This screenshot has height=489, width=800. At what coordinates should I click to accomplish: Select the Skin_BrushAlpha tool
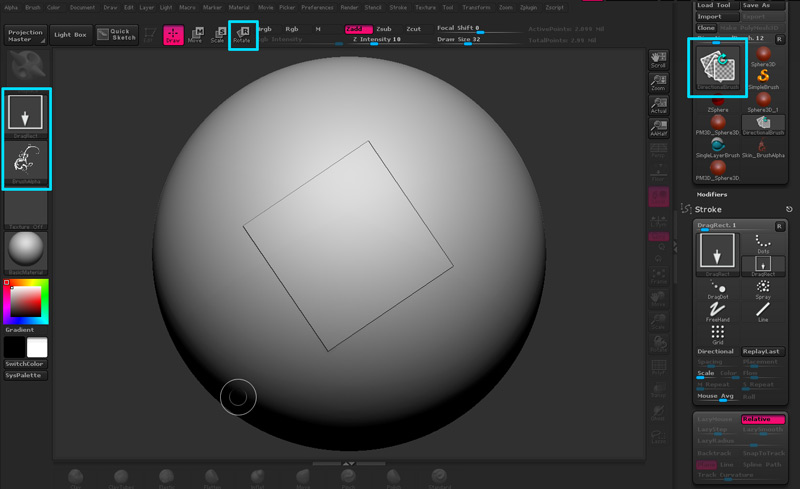tap(763, 148)
